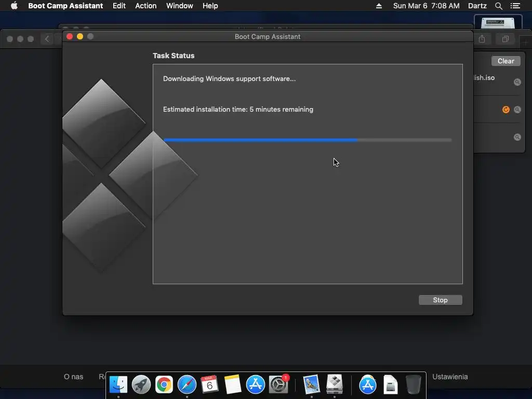Click the Boot Camp Assistant title bar
This screenshot has width=532, height=399.
point(268,36)
